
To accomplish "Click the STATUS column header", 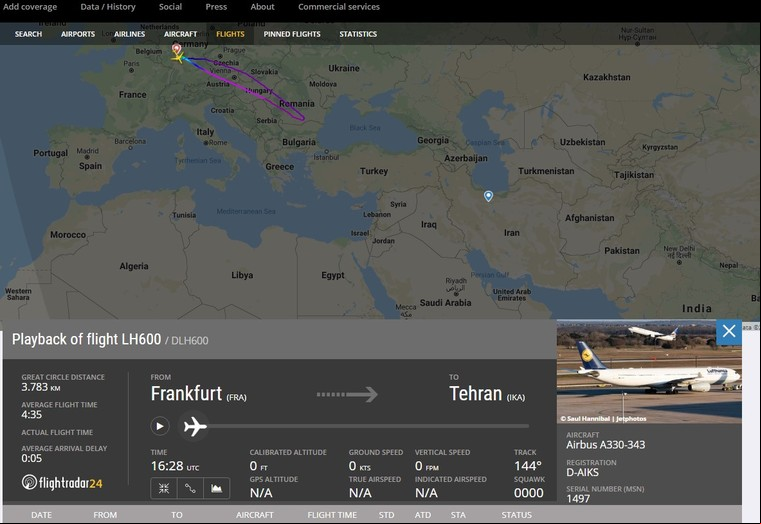I will (x=516, y=515).
